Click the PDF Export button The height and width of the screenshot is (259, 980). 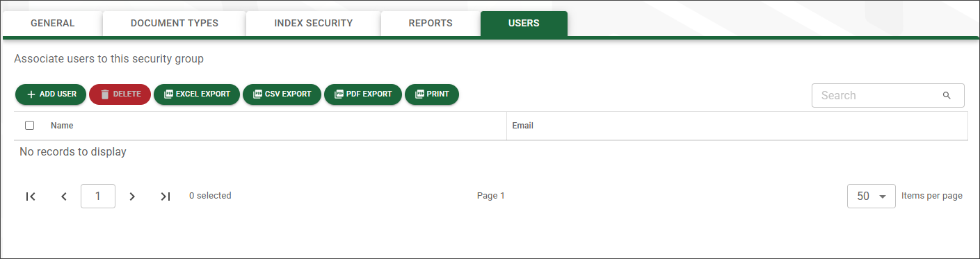[363, 94]
